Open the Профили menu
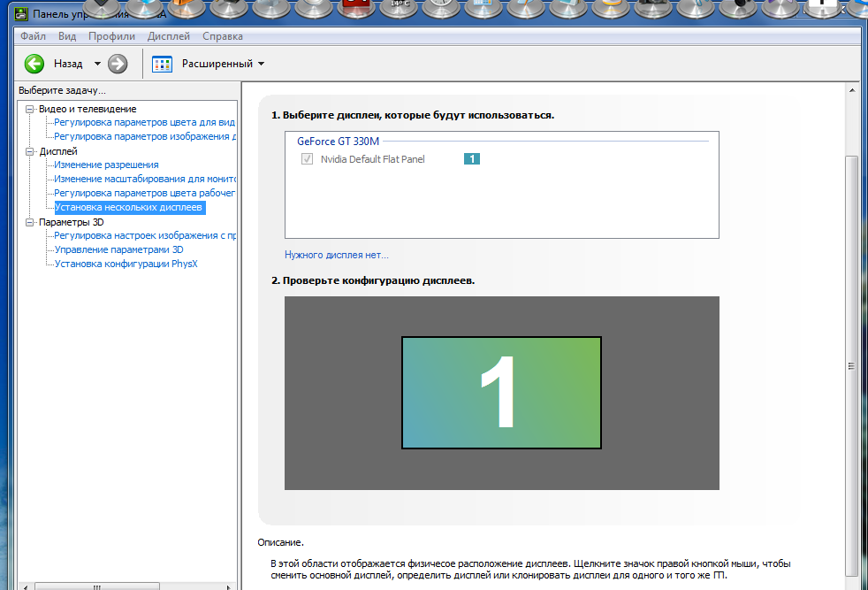 111,36
